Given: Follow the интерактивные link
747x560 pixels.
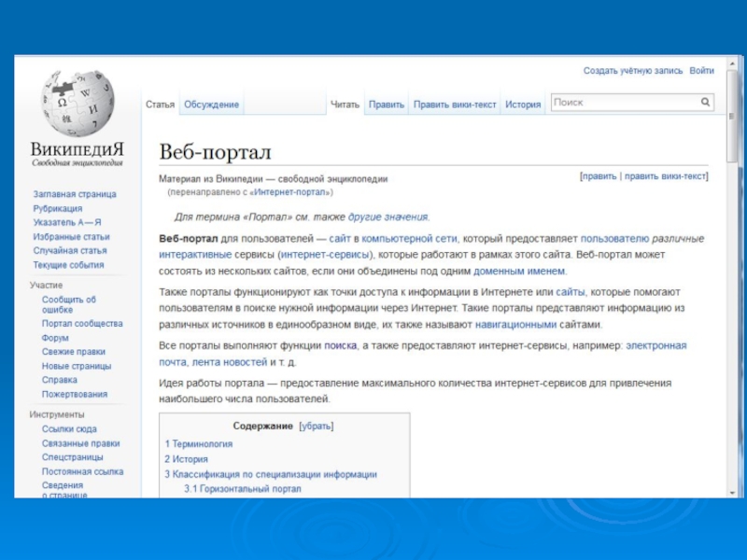Looking at the screenshot, I should [x=195, y=254].
